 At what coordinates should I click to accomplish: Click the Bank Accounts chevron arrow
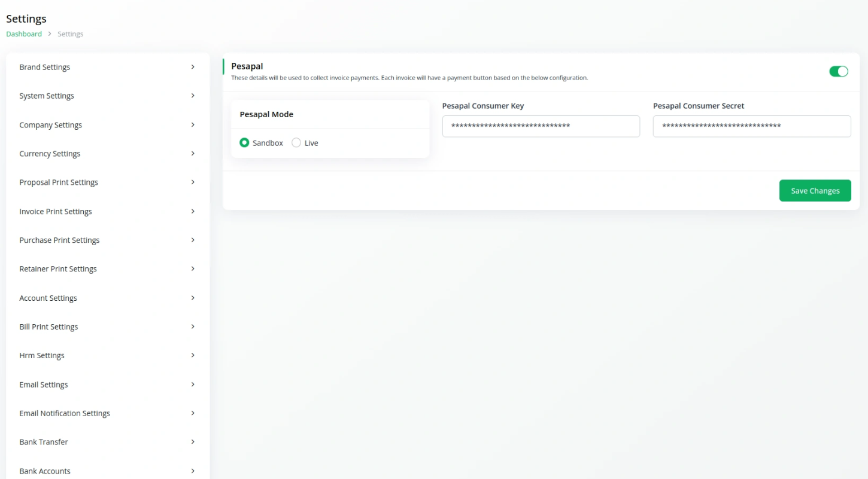click(x=193, y=471)
